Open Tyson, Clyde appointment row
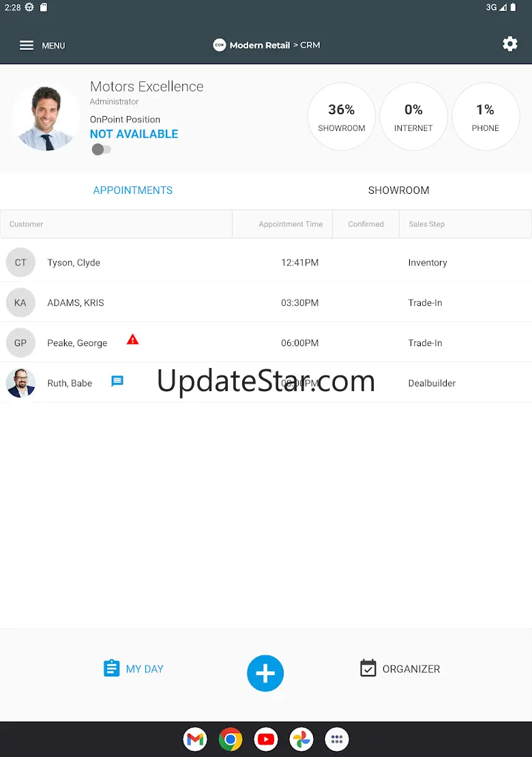This screenshot has width=532, height=757. pyautogui.click(x=266, y=262)
